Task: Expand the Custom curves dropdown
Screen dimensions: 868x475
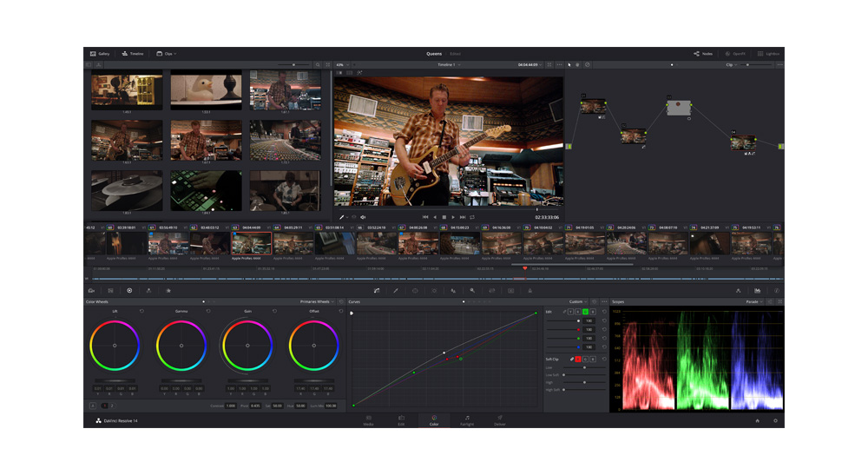Action: point(578,301)
